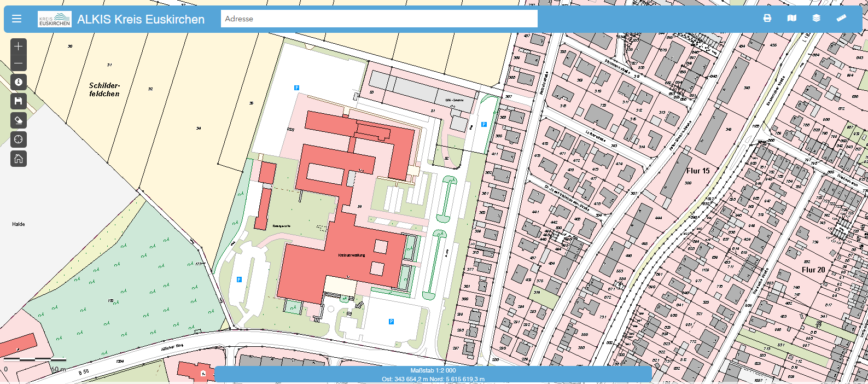Open the folded map icon
This screenshot has height=384, width=868.
click(x=791, y=18)
